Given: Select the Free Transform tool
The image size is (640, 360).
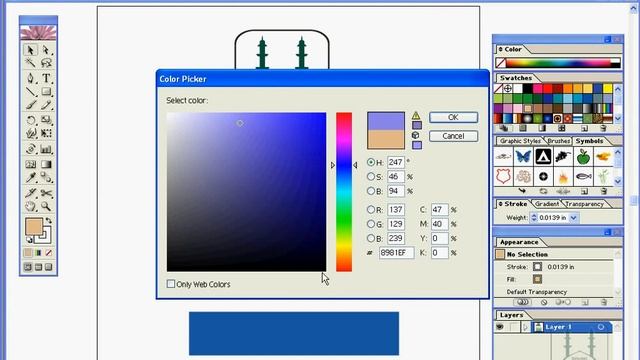Looking at the screenshot, I should pyautogui.click(x=46, y=133).
